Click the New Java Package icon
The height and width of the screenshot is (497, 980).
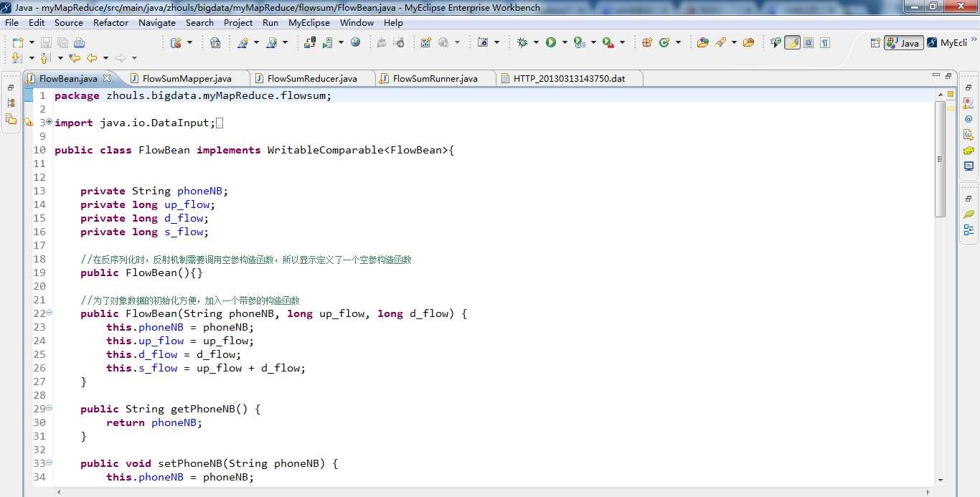coord(647,42)
